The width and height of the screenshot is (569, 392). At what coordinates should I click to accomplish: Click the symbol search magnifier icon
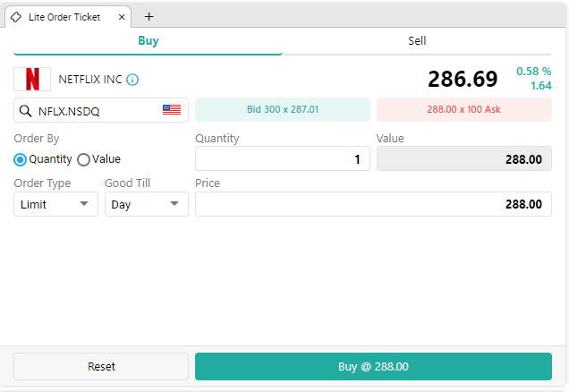(25, 111)
